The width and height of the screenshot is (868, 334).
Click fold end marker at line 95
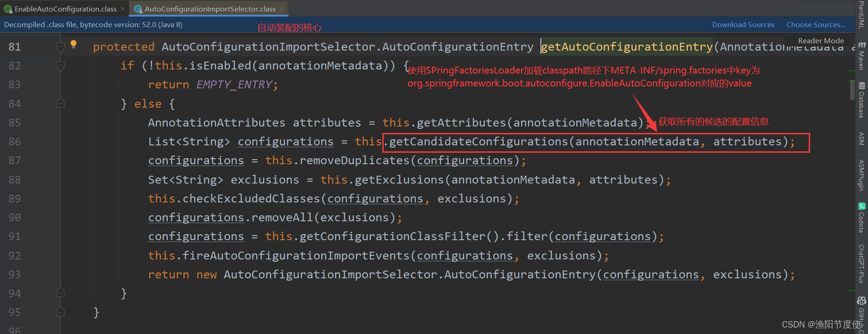[x=60, y=312]
